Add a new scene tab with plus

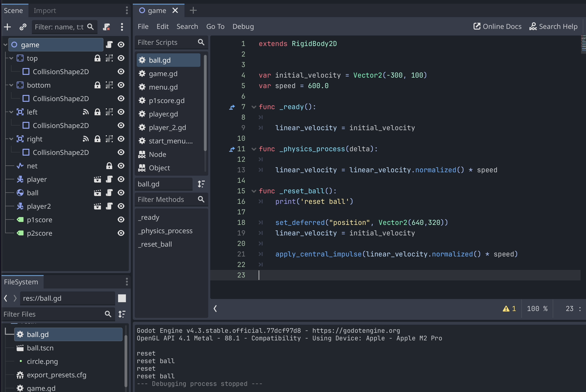[193, 11]
